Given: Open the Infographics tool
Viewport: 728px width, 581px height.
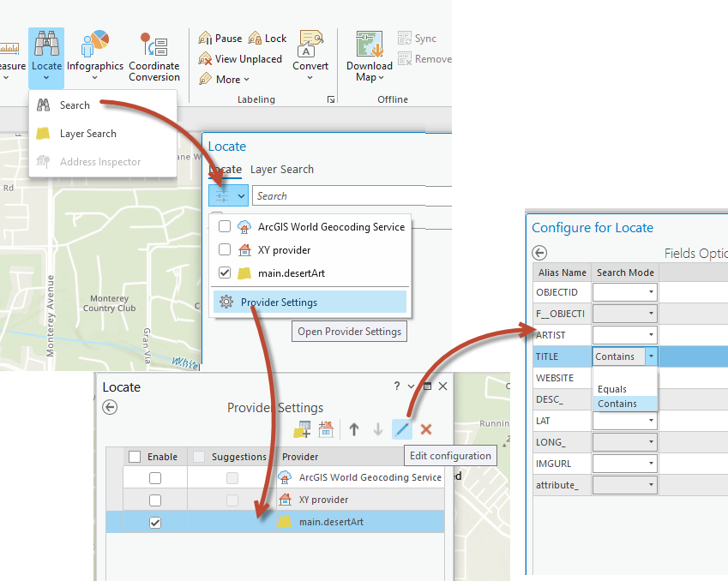Looking at the screenshot, I should click(94, 56).
